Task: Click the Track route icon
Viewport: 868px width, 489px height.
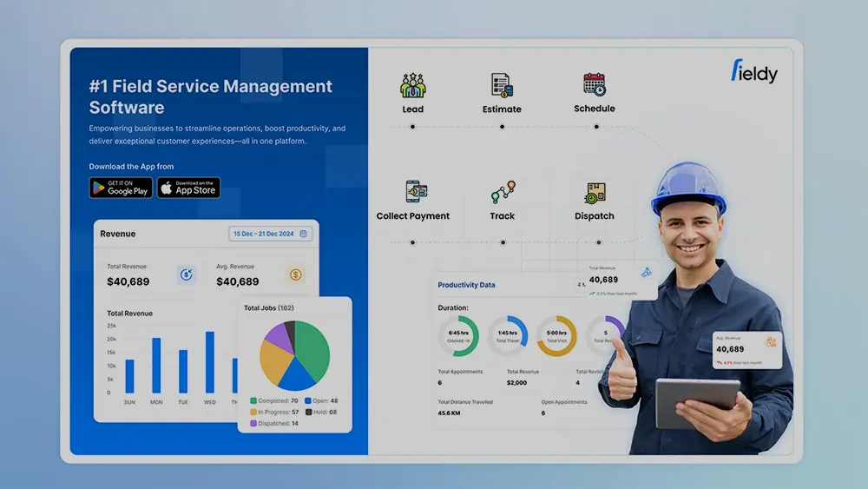Action: click(503, 192)
